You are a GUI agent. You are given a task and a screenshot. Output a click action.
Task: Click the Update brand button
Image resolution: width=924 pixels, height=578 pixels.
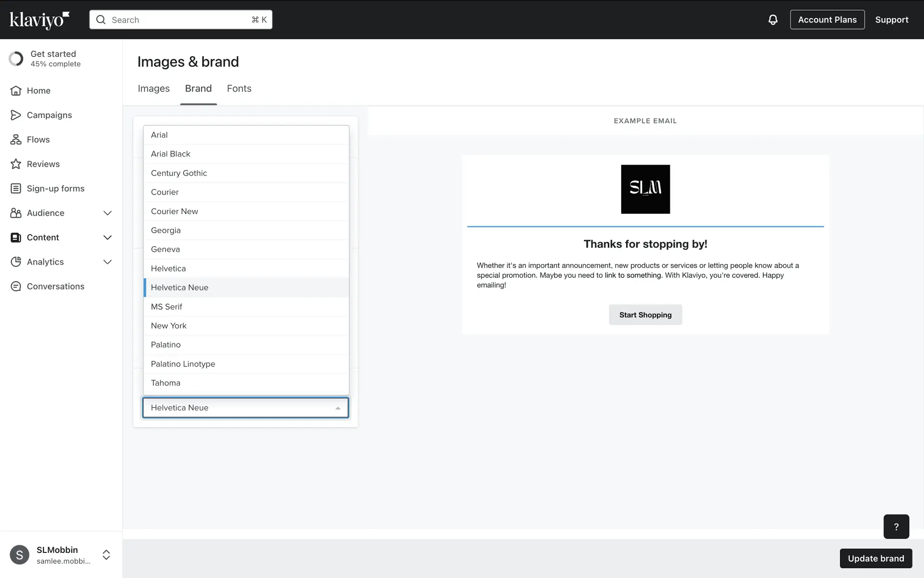coord(875,558)
